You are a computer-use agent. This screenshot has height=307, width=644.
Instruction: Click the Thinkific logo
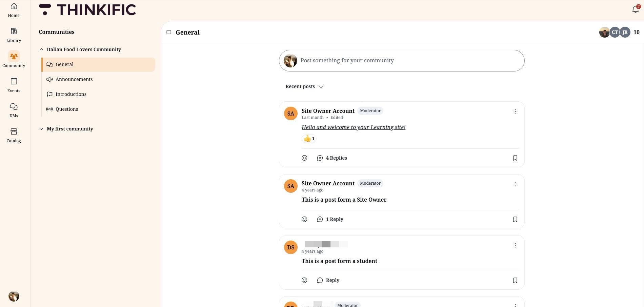[x=87, y=10]
